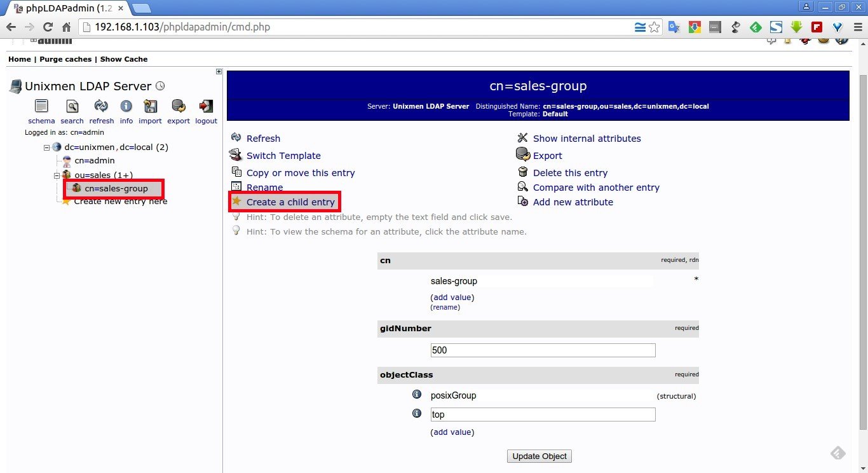
Task: Open the ou=sales entry in the tree
Action: (x=104, y=175)
